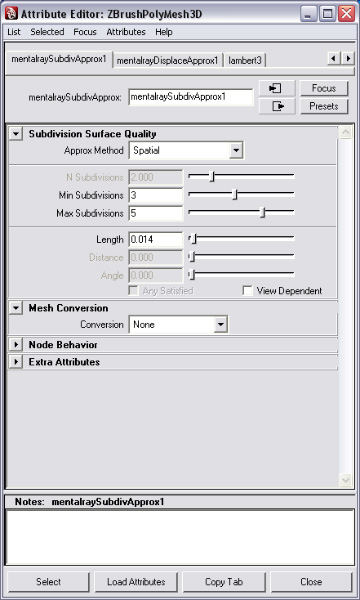The height and width of the screenshot is (600, 360).
Task: Switch to the lambert3 tab
Action: tap(245, 60)
